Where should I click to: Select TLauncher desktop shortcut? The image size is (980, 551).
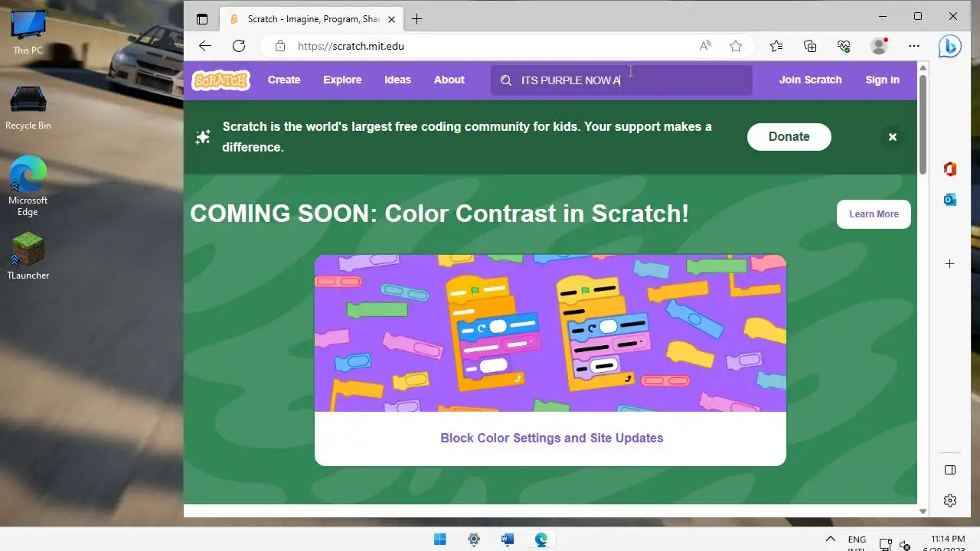[x=28, y=256]
